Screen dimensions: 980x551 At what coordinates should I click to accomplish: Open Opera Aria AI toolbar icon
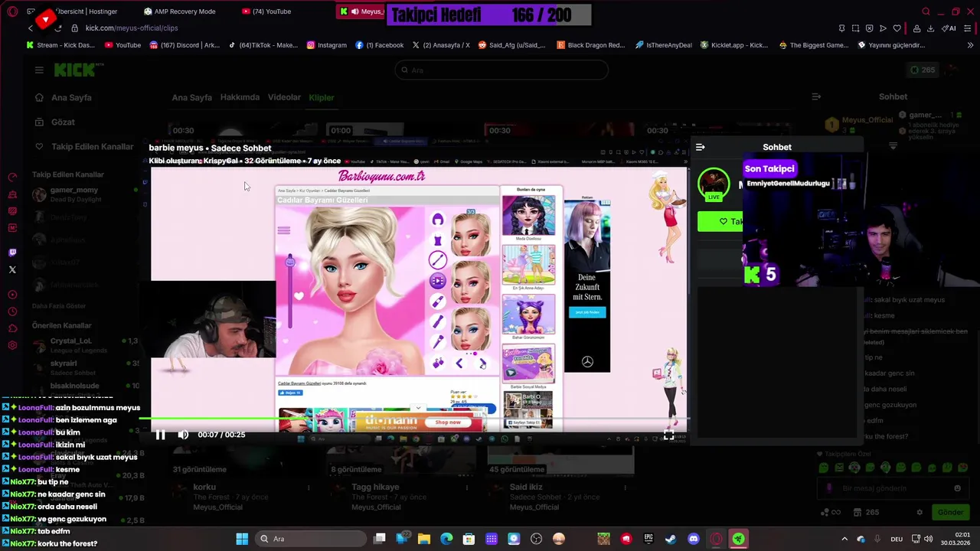coord(949,28)
